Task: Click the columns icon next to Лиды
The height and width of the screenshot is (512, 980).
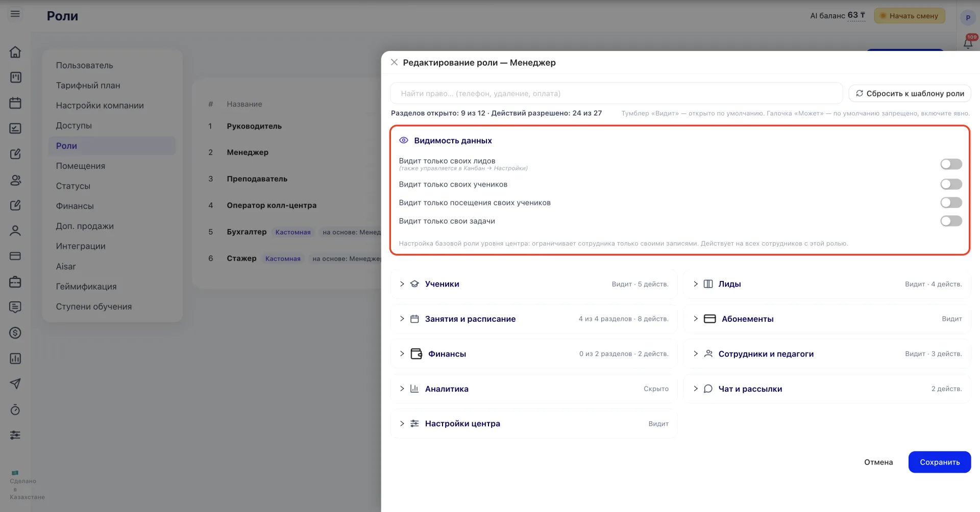Action: click(x=708, y=284)
